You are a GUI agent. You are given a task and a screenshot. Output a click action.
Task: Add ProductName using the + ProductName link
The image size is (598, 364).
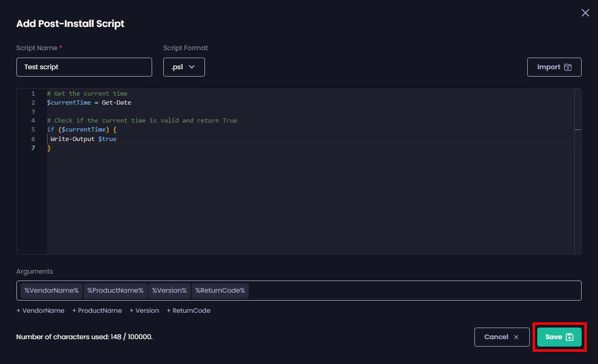(x=97, y=310)
